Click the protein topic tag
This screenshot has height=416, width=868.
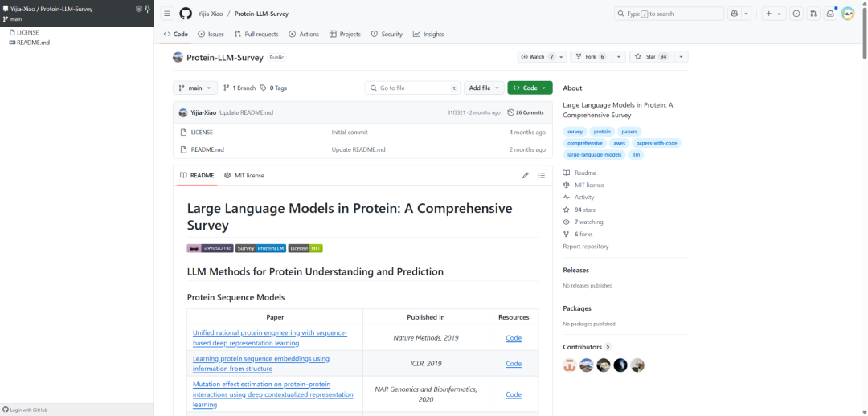(x=602, y=132)
